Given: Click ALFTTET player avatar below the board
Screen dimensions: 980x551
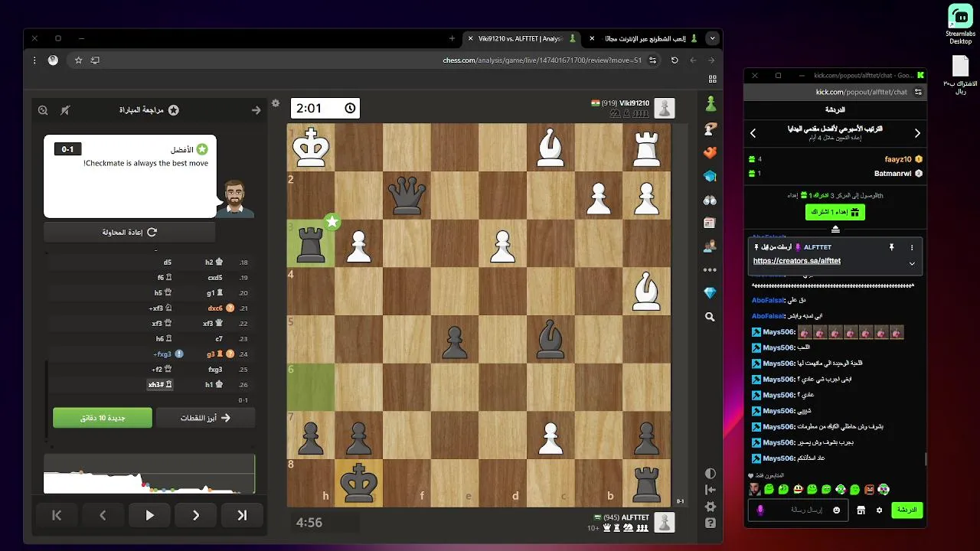Looking at the screenshot, I should (x=664, y=523).
